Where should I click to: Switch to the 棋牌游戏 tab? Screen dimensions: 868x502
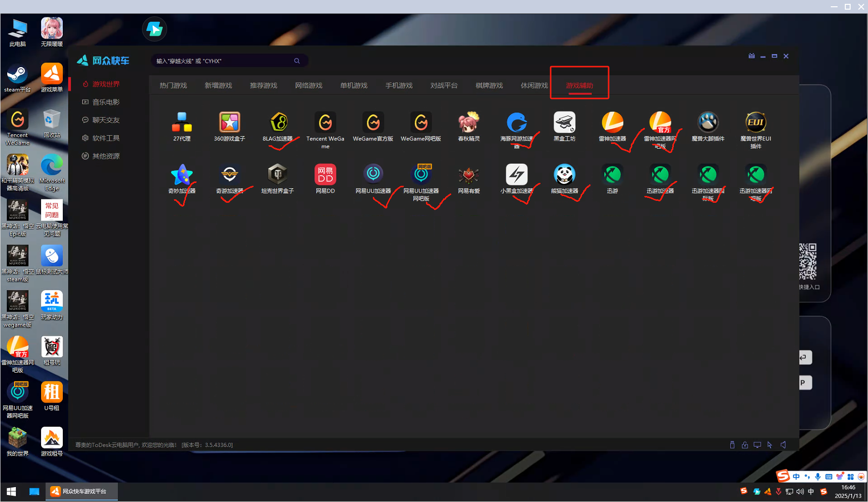(x=489, y=85)
